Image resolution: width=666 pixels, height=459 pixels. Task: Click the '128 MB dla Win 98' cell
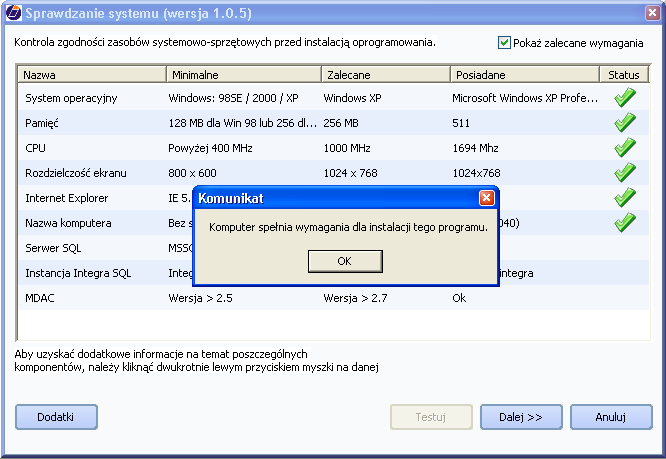tap(243, 123)
